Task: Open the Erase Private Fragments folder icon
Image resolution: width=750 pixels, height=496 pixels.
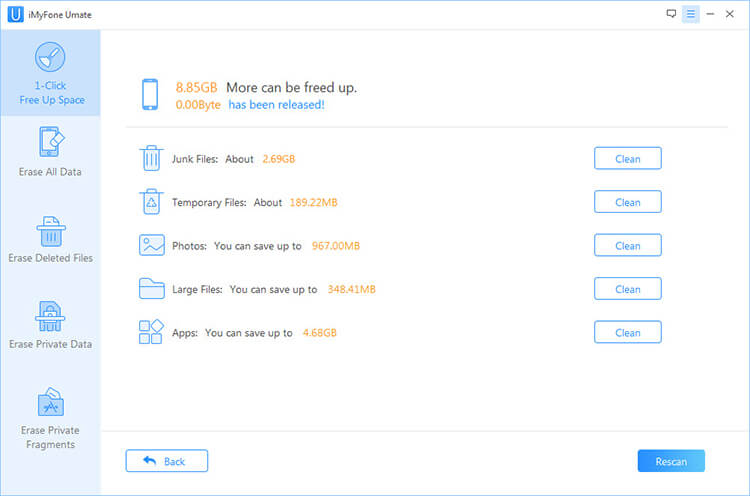Action: [51, 402]
